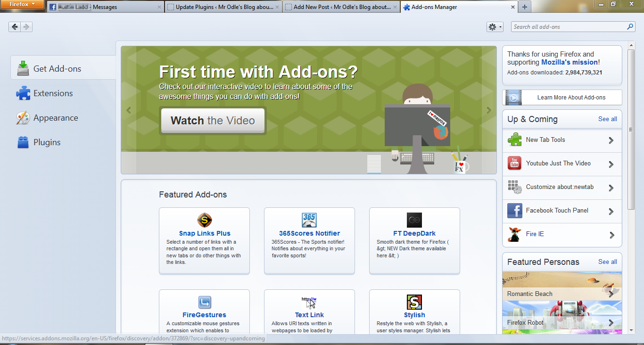Click the 365Scores Notifier icon
This screenshot has width=644, height=345.
coord(309,220)
